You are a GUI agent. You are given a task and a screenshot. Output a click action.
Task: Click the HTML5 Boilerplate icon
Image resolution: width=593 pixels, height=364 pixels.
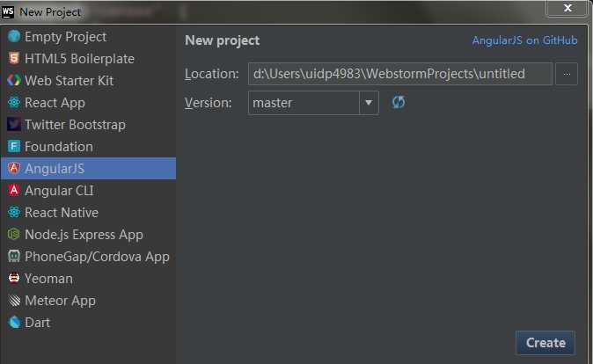click(13, 59)
